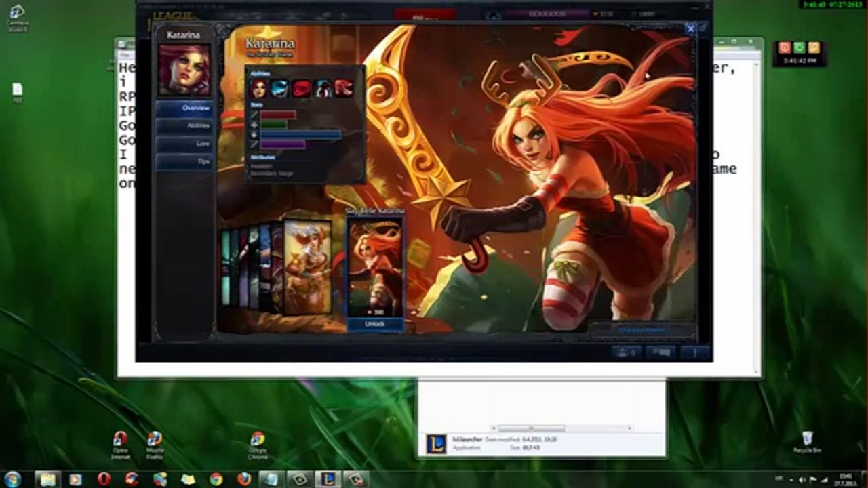The width and height of the screenshot is (868, 488).
Task: Open Opera from the taskbar
Action: 104,479
